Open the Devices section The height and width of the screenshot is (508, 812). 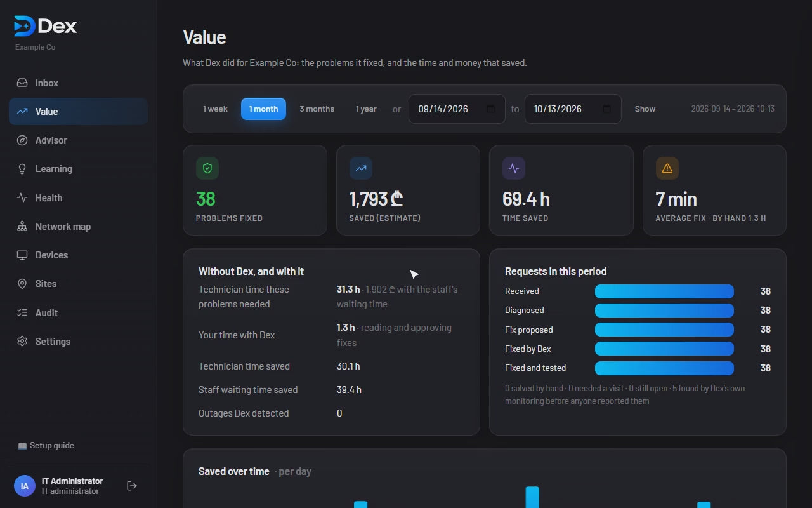78,255
